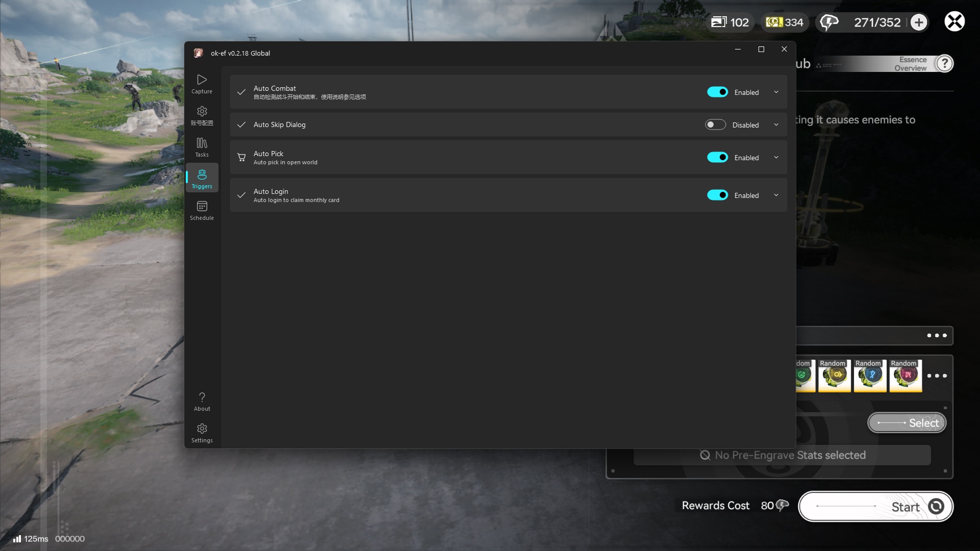Image resolution: width=980 pixels, height=551 pixels.
Task: Open the About page
Action: [x=202, y=401]
